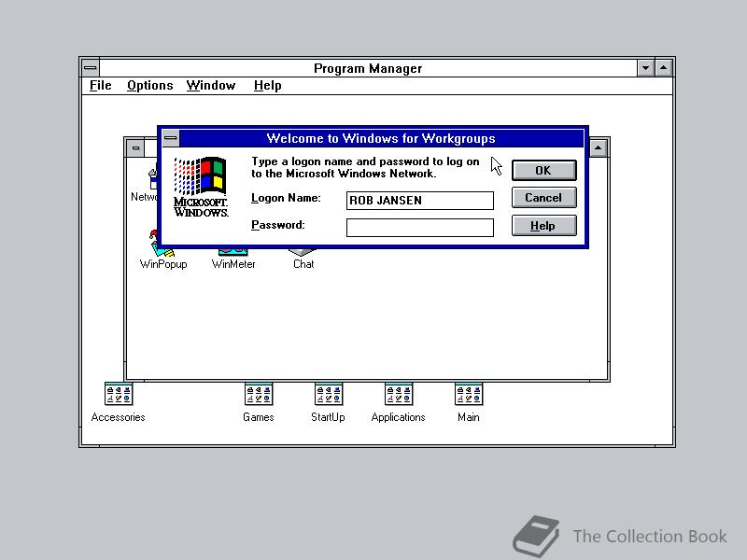Click the WinPopup label text

pyautogui.click(x=163, y=264)
